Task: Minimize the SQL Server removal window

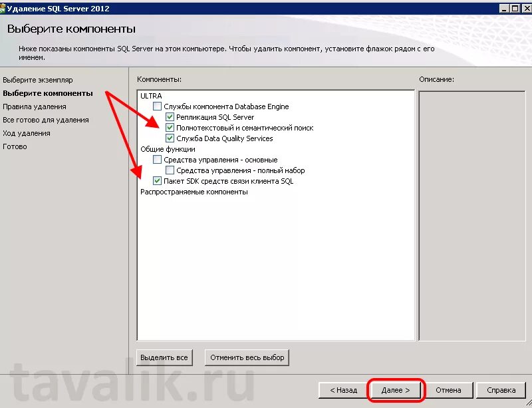Action: [504, 9]
